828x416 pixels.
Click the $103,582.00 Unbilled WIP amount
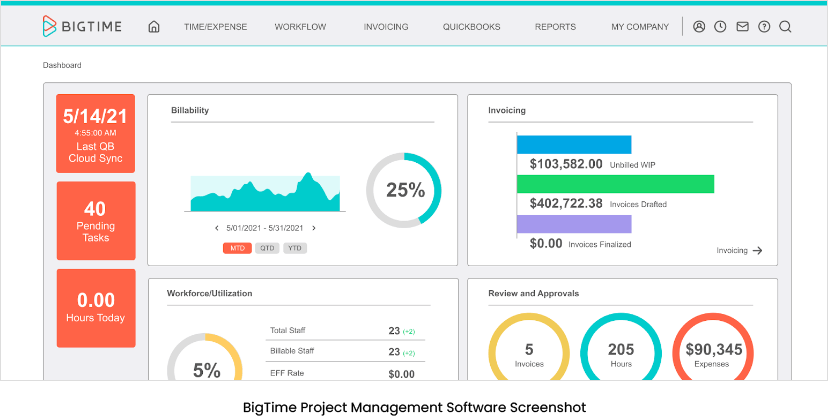click(566, 164)
